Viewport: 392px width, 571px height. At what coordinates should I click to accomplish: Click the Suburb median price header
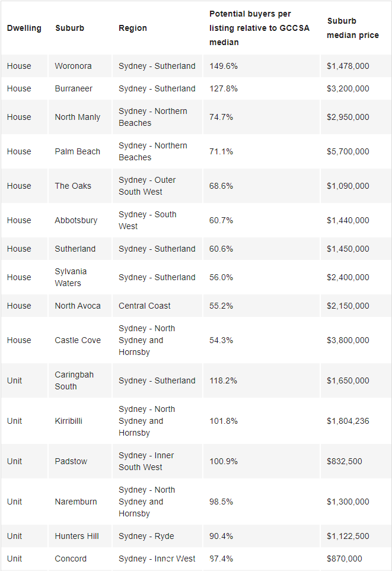(353, 28)
